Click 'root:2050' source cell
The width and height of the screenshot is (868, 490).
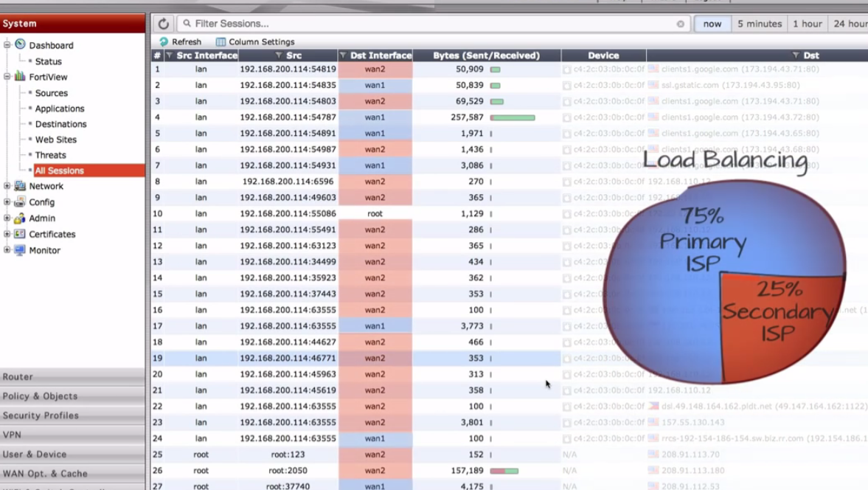(x=288, y=471)
